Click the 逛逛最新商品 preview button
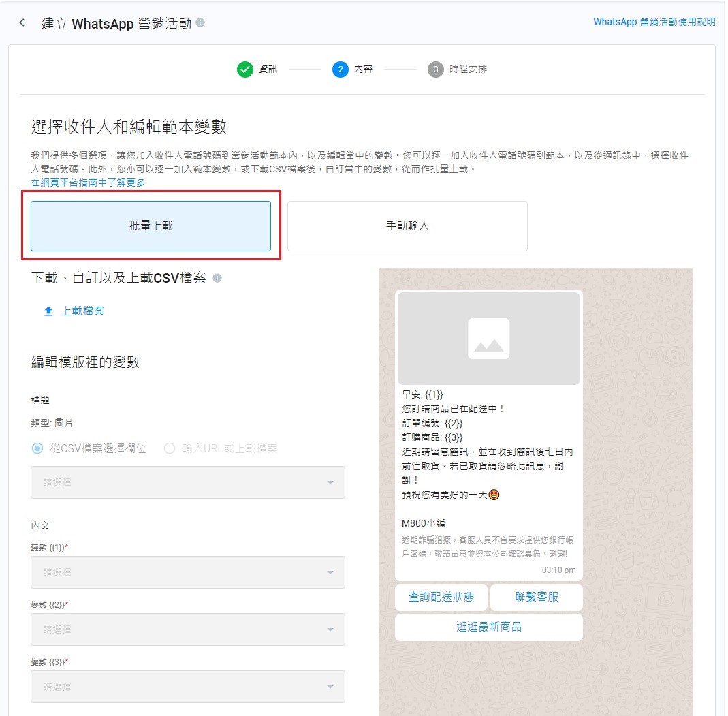728x716 pixels. pyautogui.click(x=488, y=627)
